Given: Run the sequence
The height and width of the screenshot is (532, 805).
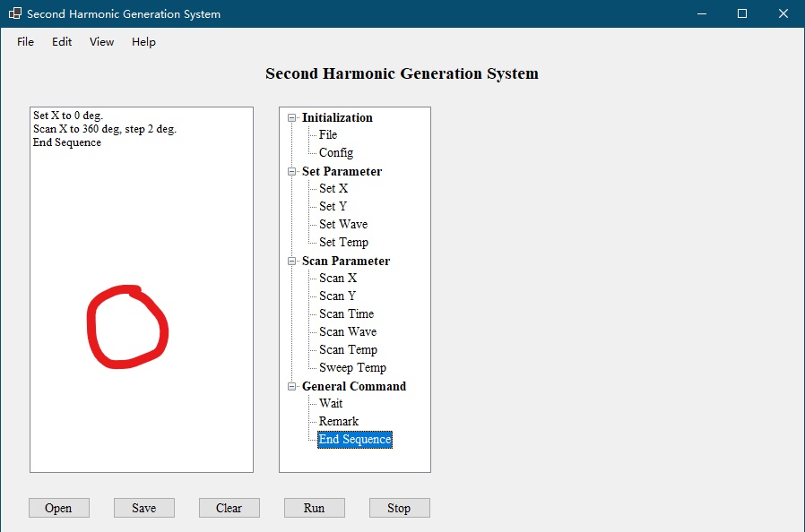Looking at the screenshot, I should 315,508.
